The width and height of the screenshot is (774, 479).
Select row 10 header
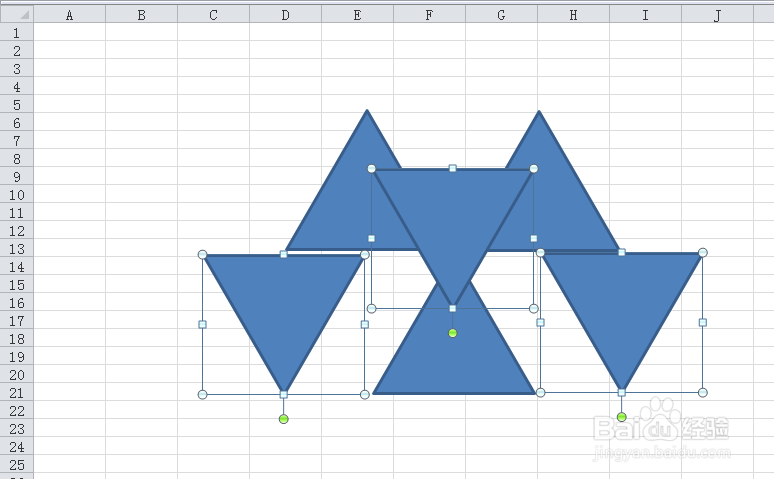17,194
